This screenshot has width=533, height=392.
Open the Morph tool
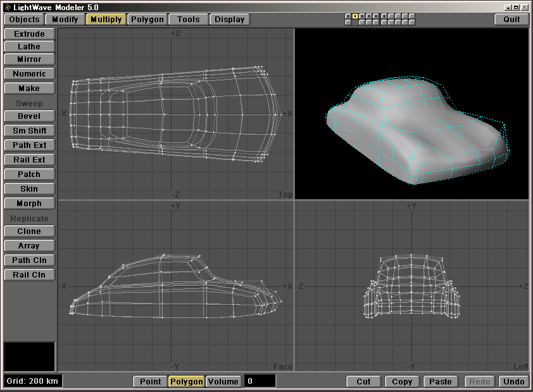pyautogui.click(x=29, y=203)
